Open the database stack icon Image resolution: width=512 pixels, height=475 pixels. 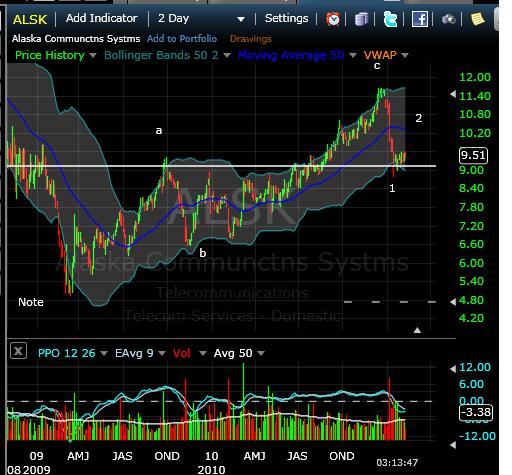pos(361,19)
